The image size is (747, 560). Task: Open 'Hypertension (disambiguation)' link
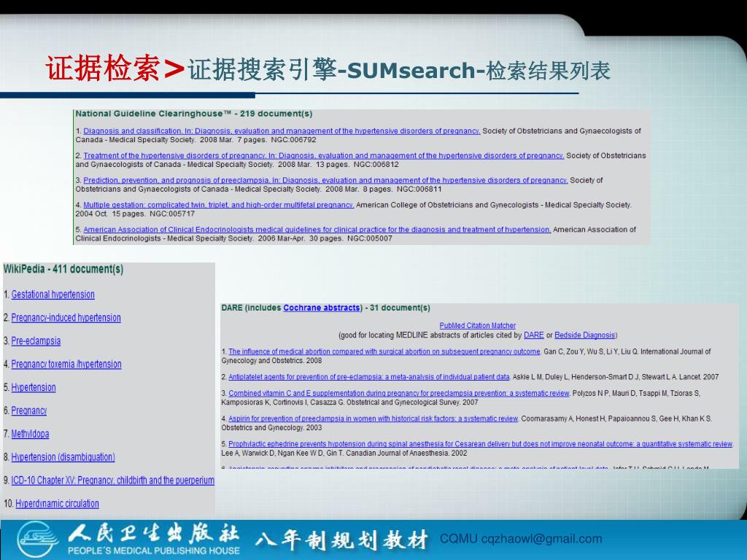(63, 458)
